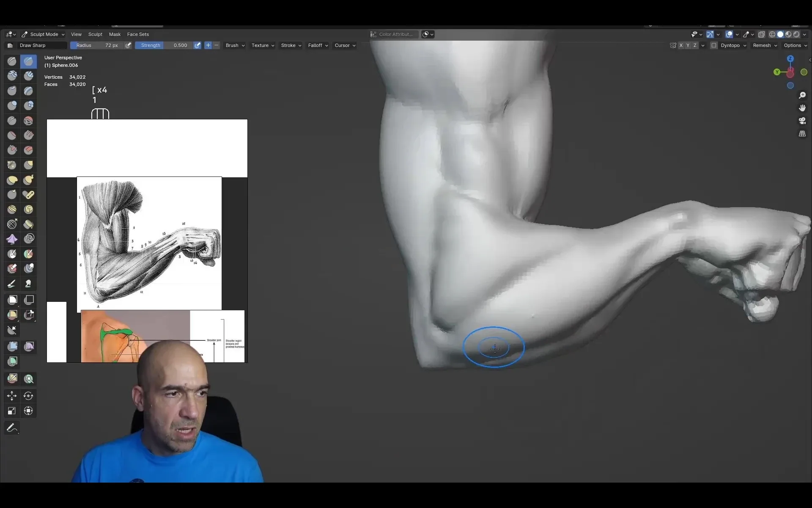Select the Annotate tool
Image resolution: width=812 pixels, height=508 pixels.
tap(11, 428)
